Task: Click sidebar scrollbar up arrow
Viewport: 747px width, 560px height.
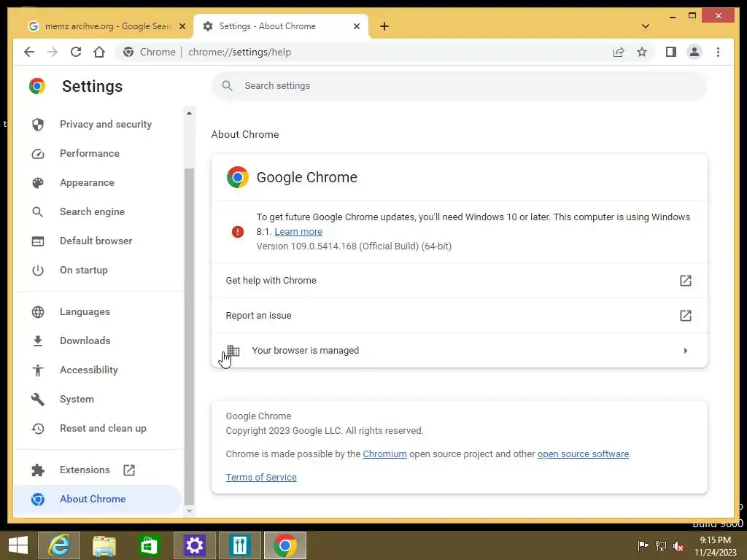Action: [x=189, y=113]
